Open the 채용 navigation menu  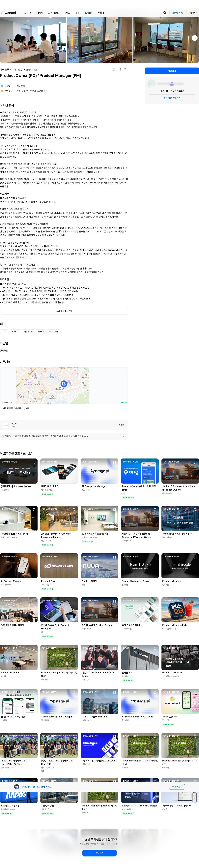28,13
